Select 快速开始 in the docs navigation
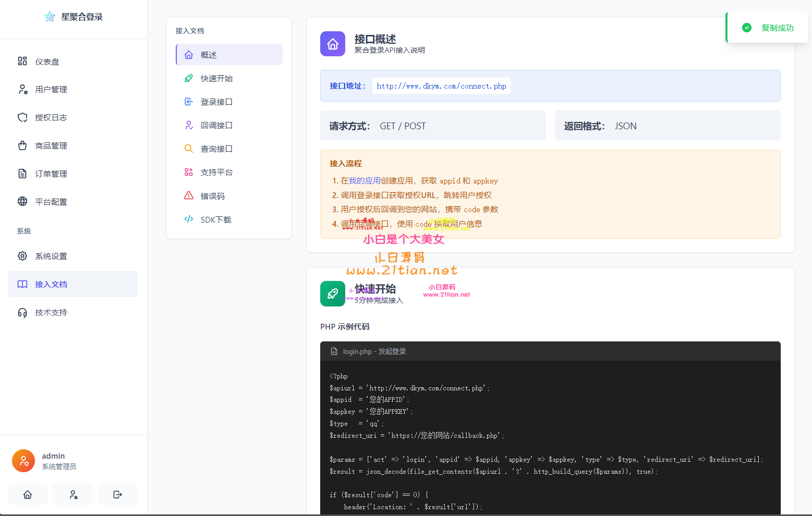The image size is (812, 516). tap(216, 78)
